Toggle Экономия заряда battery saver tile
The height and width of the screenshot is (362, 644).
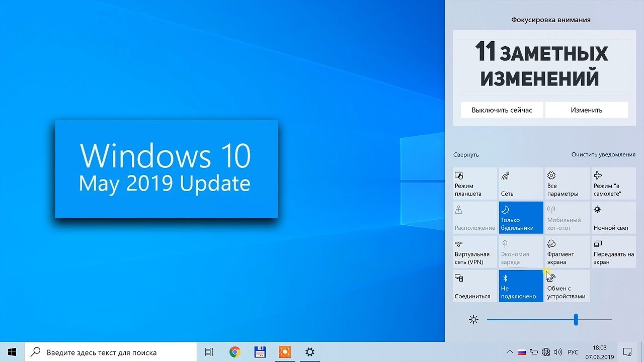[x=521, y=252]
